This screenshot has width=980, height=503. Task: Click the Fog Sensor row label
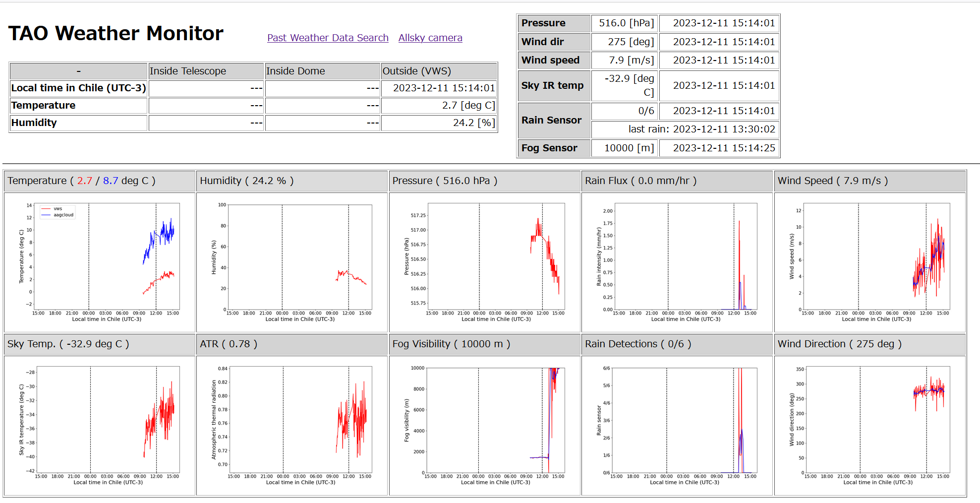coord(549,148)
